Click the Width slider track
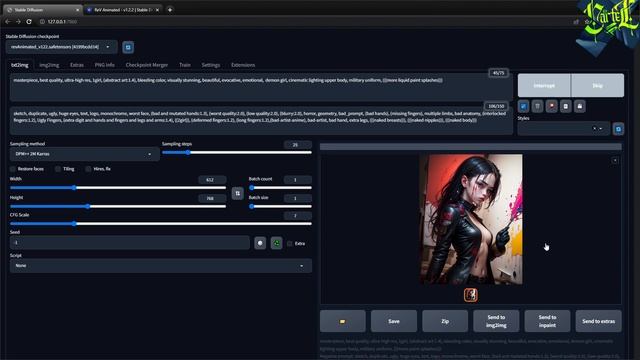The width and height of the screenshot is (640, 360). click(x=118, y=188)
